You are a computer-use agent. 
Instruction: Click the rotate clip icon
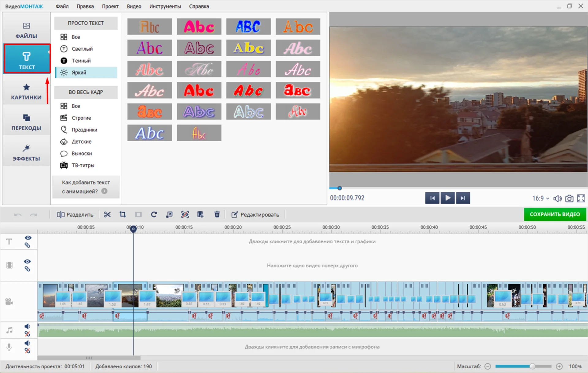(x=154, y=215)
